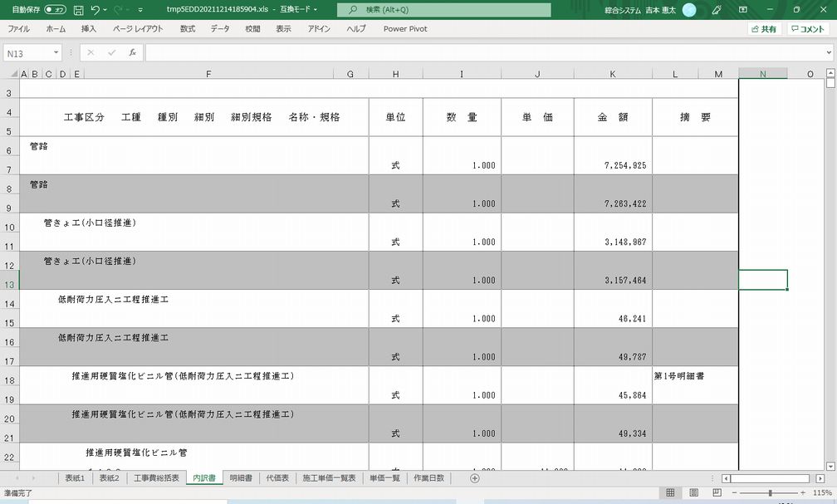This screenshot has width=837, height=504.
Task: Toggle the 自動保存 AutoSave switch
Action: (x=56, y=10)
